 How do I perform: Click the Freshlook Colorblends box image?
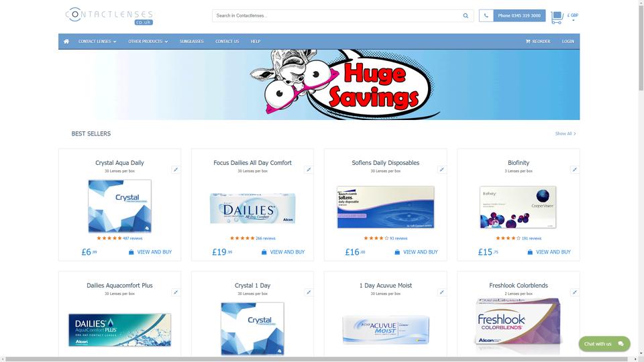519,321
